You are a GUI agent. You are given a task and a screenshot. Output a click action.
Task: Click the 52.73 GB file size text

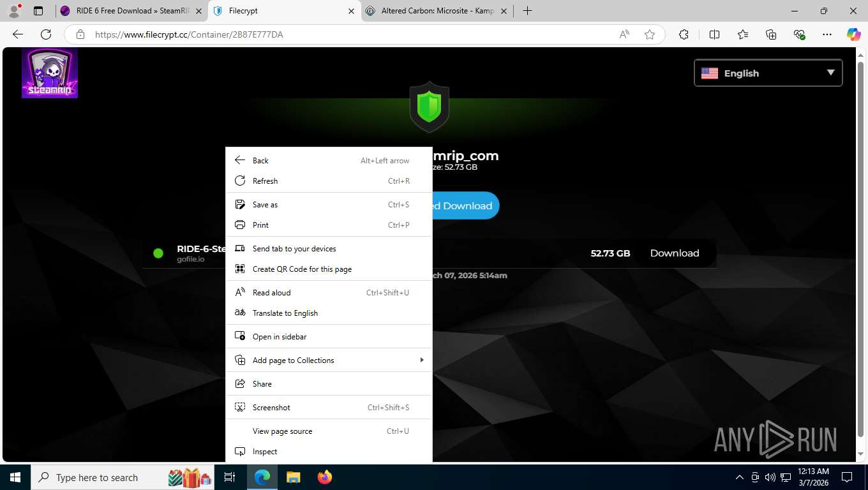610,253
